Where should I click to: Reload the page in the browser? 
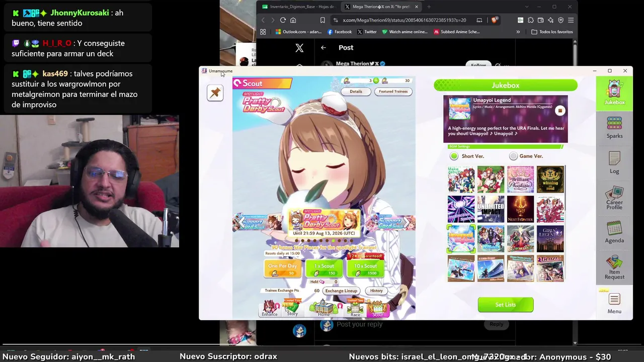283,20
